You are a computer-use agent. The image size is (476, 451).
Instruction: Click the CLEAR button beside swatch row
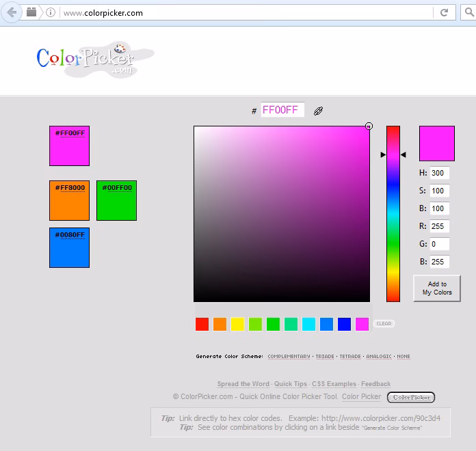click(x=384, y=324)
